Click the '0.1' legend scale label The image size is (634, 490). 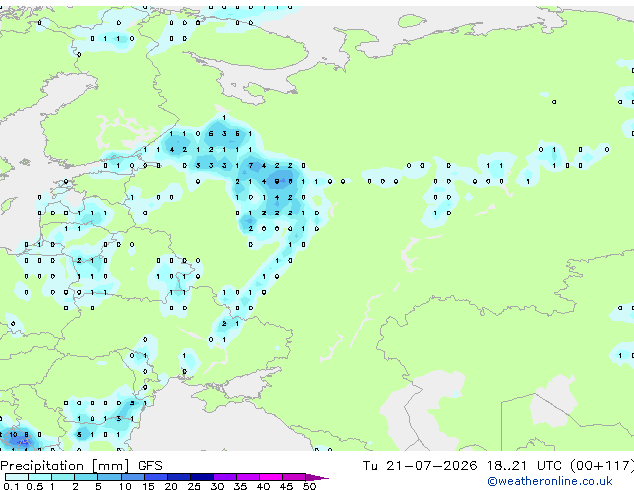click(x=11, y=486)
